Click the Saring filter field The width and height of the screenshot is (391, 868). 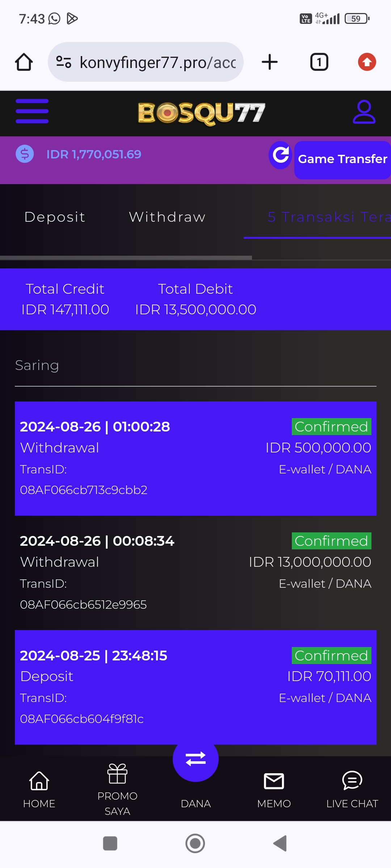tap(195, 366)
